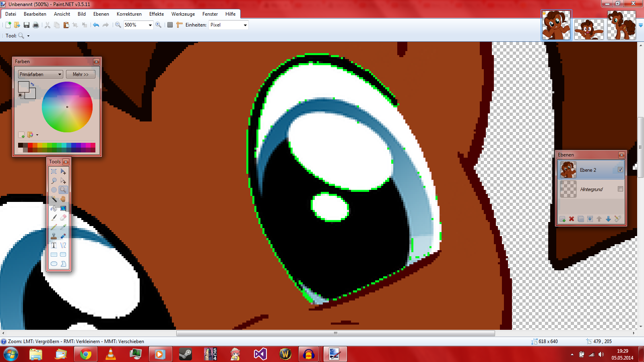Select the Pan hand tool

(63, 199)
